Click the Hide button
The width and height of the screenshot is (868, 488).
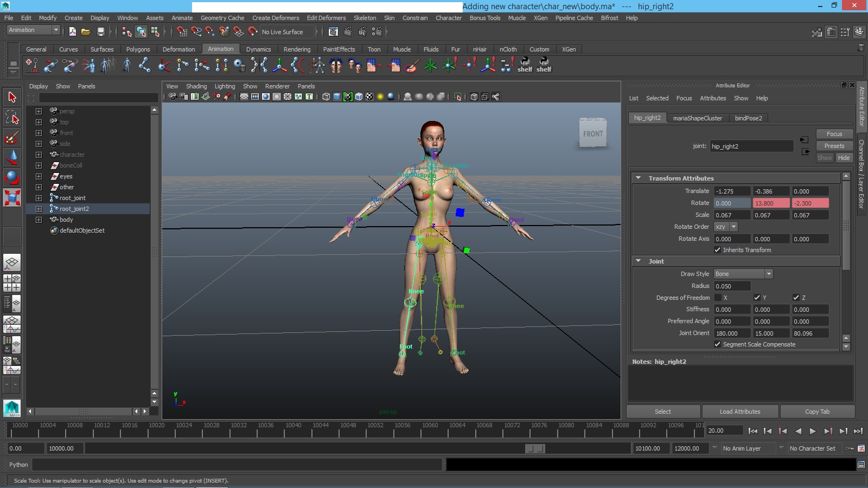tap(844, 158)
